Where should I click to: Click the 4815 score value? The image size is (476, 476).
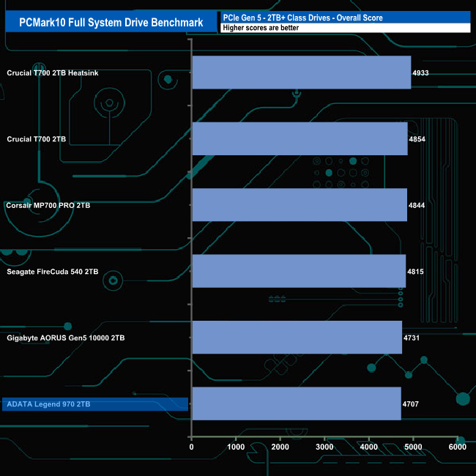(415, 272)
